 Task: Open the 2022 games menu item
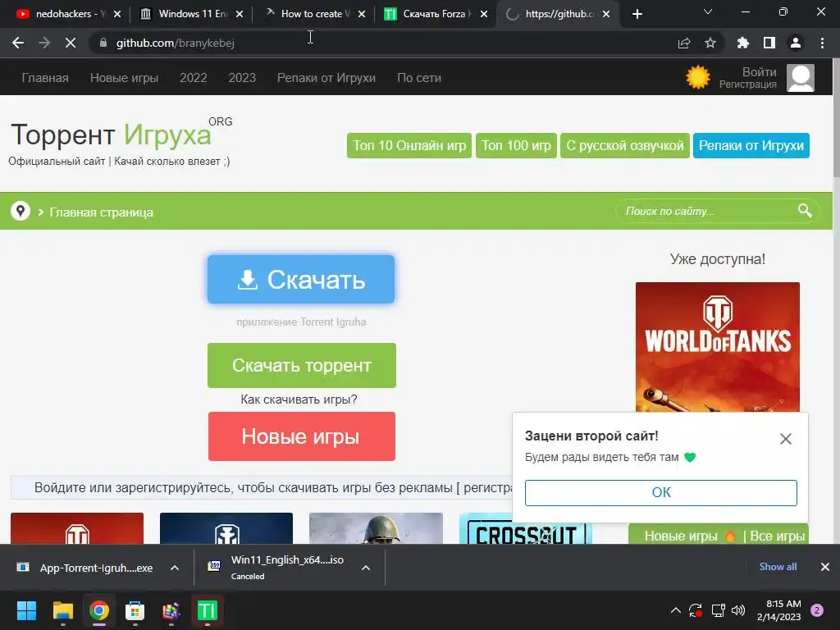194,78
